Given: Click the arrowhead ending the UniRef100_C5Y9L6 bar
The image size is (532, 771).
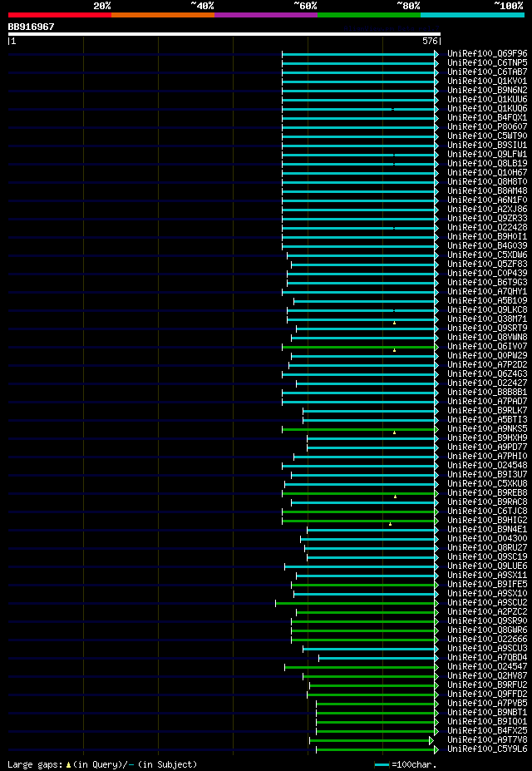Looking at the screenshot, I should click(436, 749).
